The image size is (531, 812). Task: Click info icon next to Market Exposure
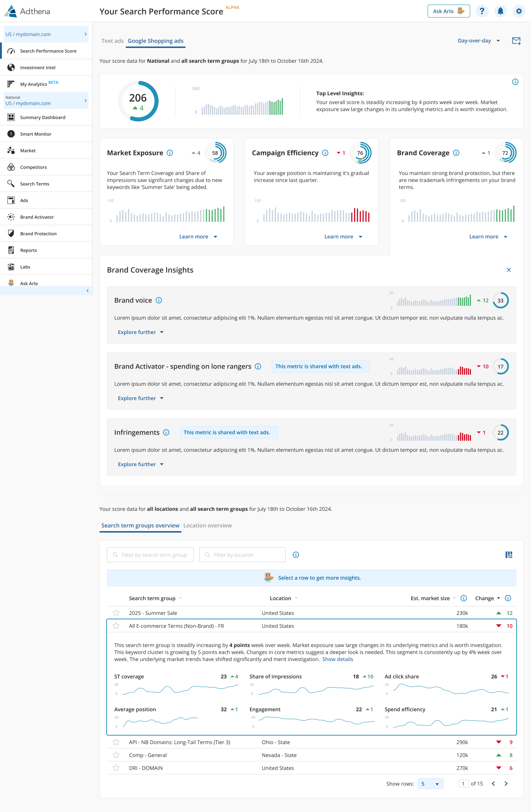coord(170,153)
